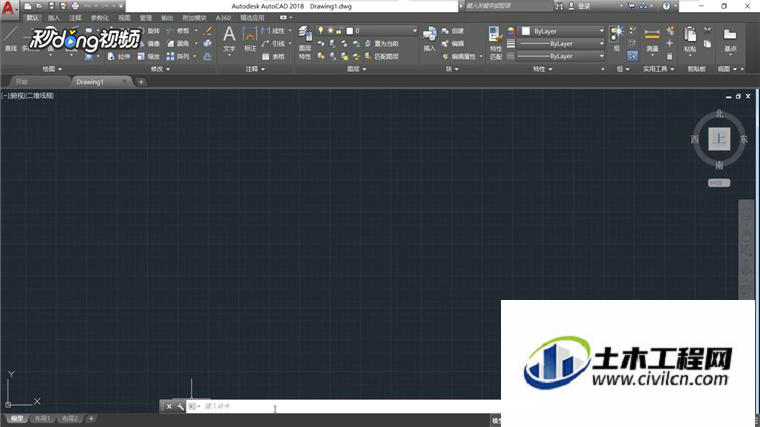Insert a 表格 Table

coord(273,56)
